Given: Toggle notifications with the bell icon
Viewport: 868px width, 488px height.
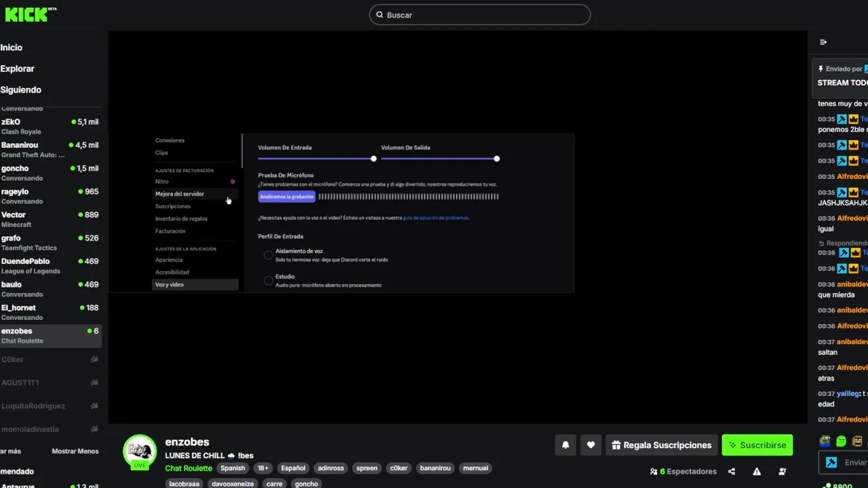Looking at the screenshot, I should click(x=566, y=445).
